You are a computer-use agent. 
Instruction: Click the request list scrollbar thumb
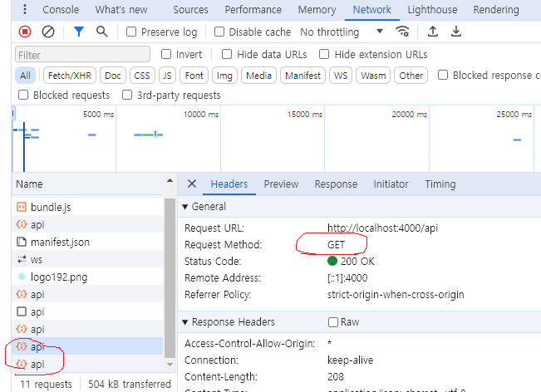pos(170,278)
